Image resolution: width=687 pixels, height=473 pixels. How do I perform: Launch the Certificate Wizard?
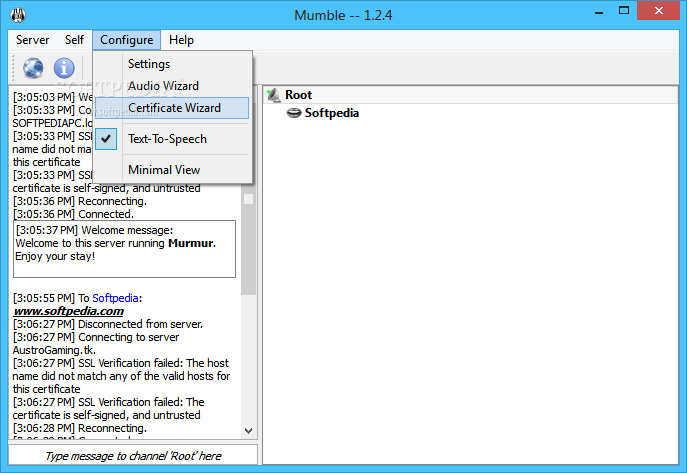click(x=172, y=108)
